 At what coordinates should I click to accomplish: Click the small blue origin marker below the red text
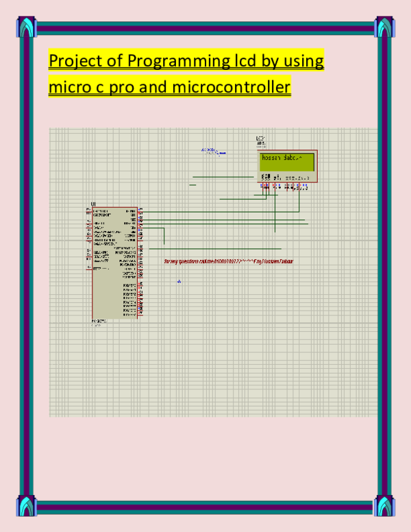(179, 281)
